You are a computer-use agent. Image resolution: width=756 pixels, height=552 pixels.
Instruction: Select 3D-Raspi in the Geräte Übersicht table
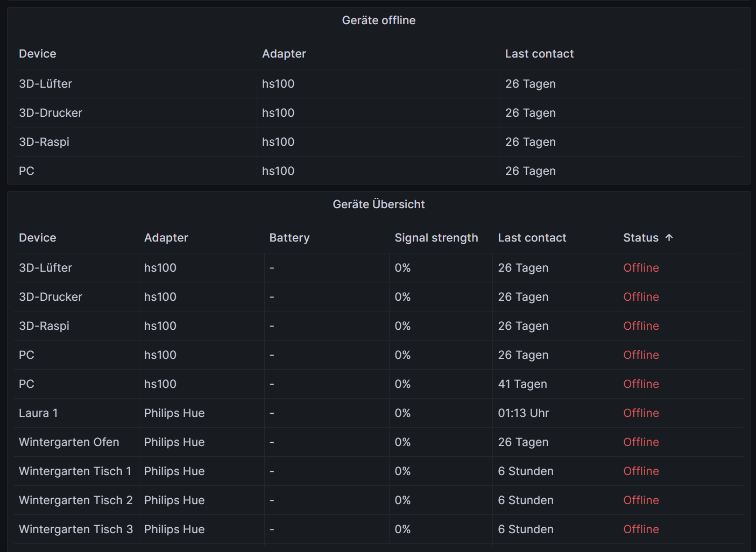tap(44, 326)
